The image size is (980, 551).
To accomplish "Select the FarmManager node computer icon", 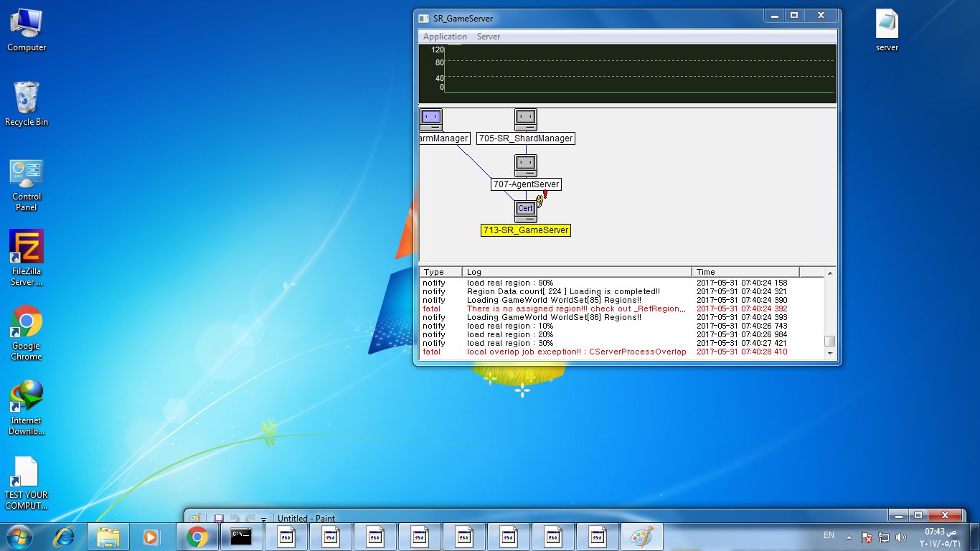I will (430, 119).
